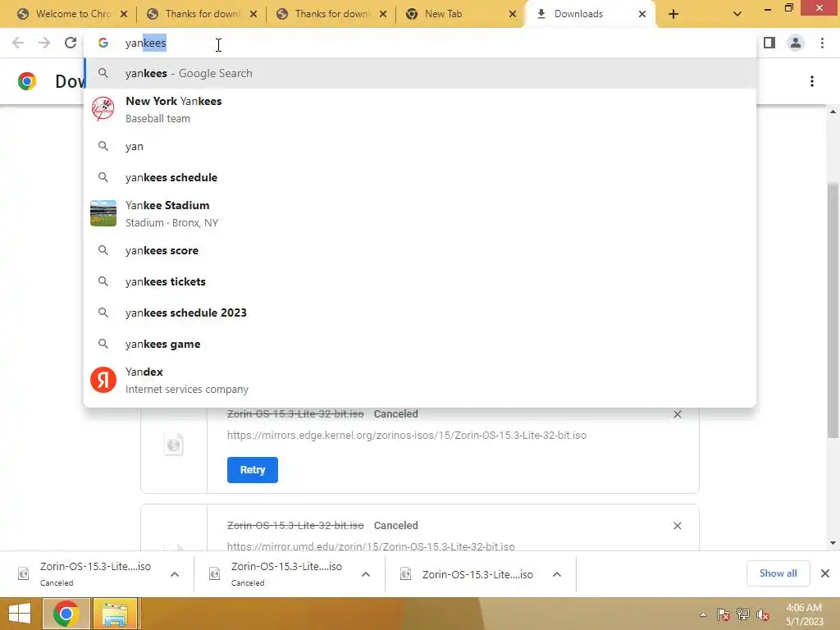This screenshot has width=840, height=630.
Task: Open the Windows Start button
Action: pos(20,614)
